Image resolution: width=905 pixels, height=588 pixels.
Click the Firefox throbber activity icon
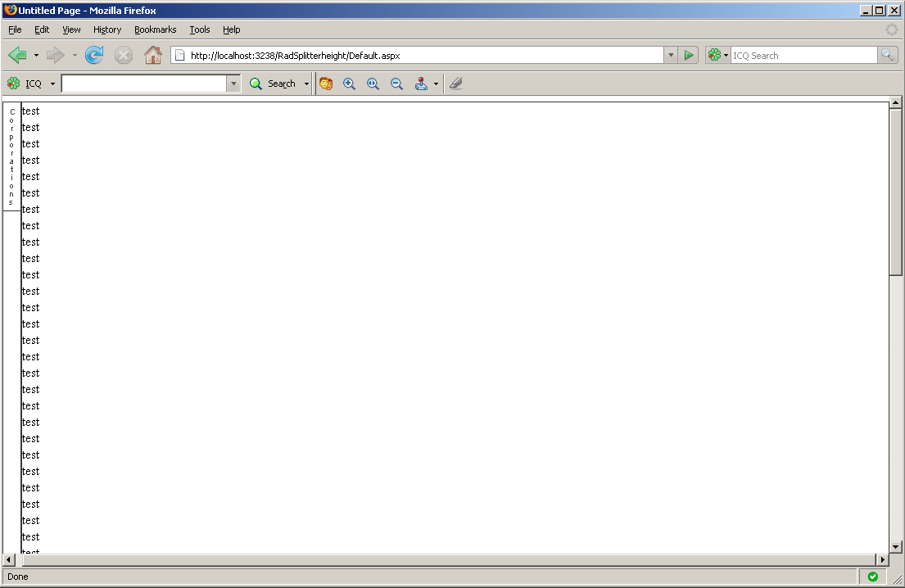point(892,29)
